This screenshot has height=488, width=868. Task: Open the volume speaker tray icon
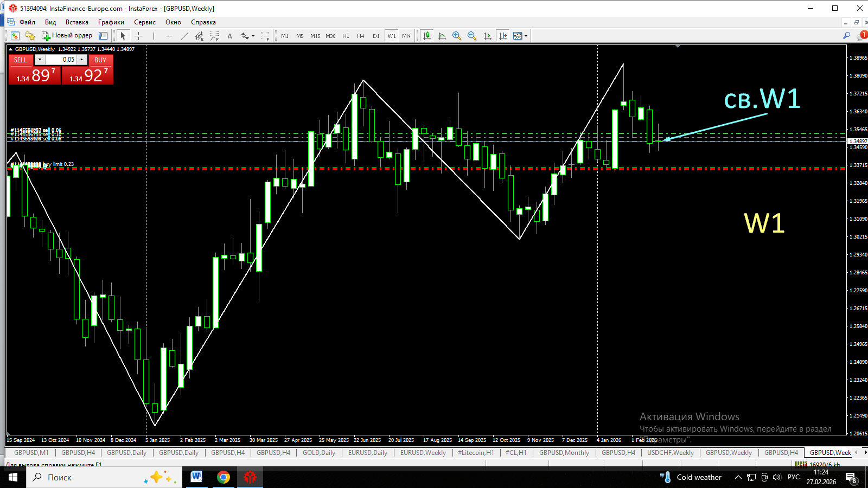pyautogui.click(x=777, y=477)
